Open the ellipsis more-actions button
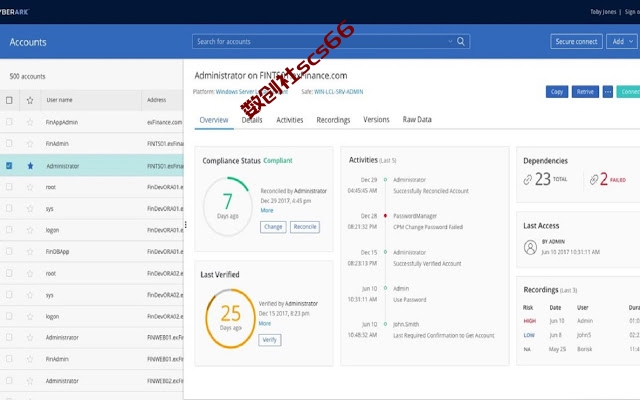640x400 pixels. point(608,91)
